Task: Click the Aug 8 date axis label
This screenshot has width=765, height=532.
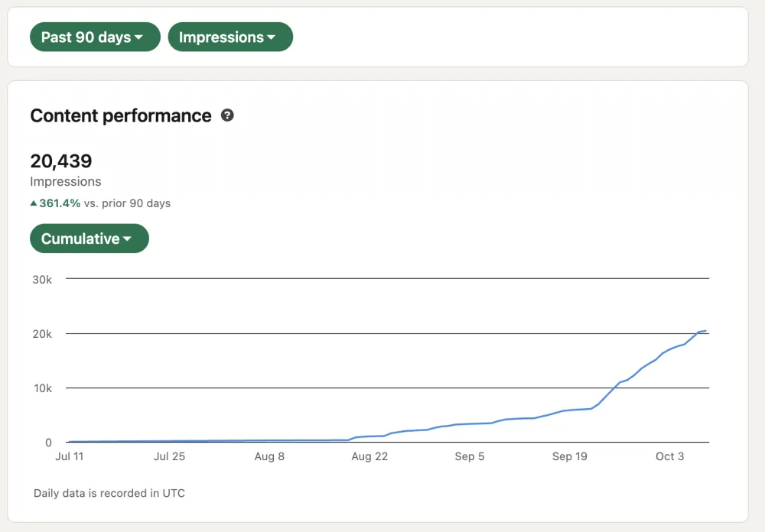Action: (x=269, y=456)
